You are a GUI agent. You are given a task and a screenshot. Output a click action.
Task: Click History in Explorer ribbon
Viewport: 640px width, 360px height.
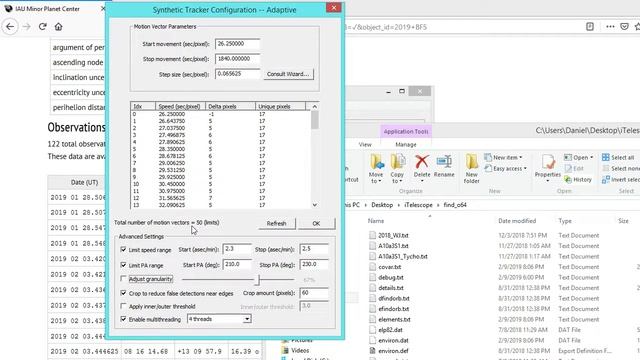tap(578, 179)
